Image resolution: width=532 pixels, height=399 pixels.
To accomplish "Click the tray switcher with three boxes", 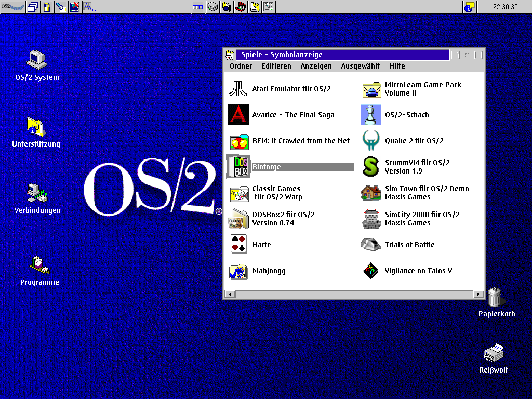I will tap(197, 7).
